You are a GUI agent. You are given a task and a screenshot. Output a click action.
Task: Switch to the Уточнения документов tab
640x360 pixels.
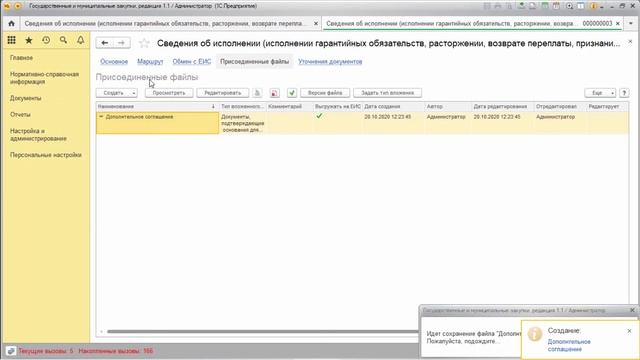coord(330,62)
